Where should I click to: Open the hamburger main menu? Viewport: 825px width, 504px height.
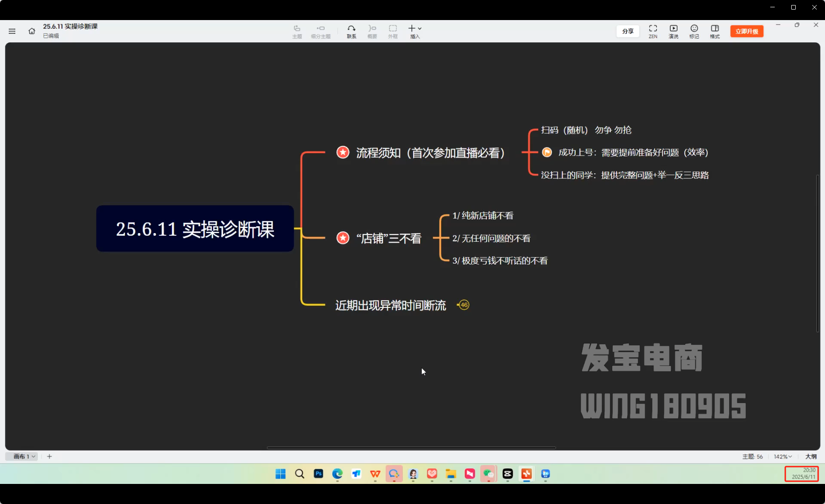(x=12, y=31)
